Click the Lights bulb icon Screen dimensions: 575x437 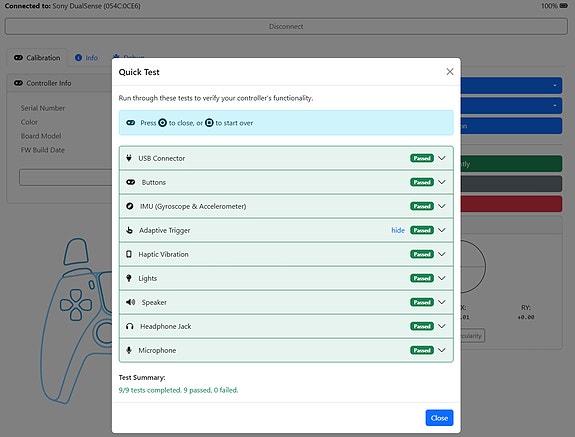point(129,278)
